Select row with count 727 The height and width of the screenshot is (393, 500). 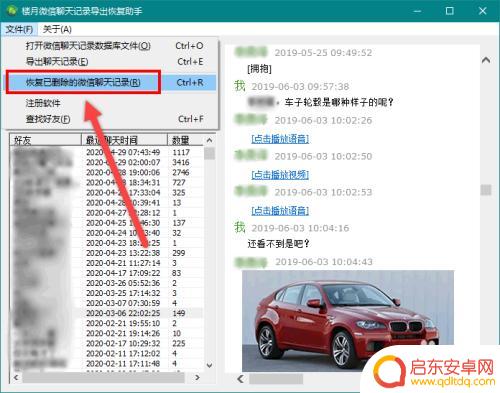tap(107, 183)
